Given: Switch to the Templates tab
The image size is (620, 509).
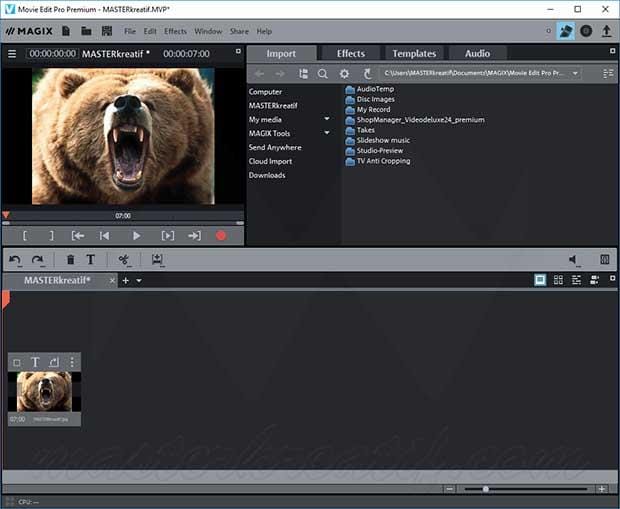Looking at the screenshot, I should click(414, 53).
